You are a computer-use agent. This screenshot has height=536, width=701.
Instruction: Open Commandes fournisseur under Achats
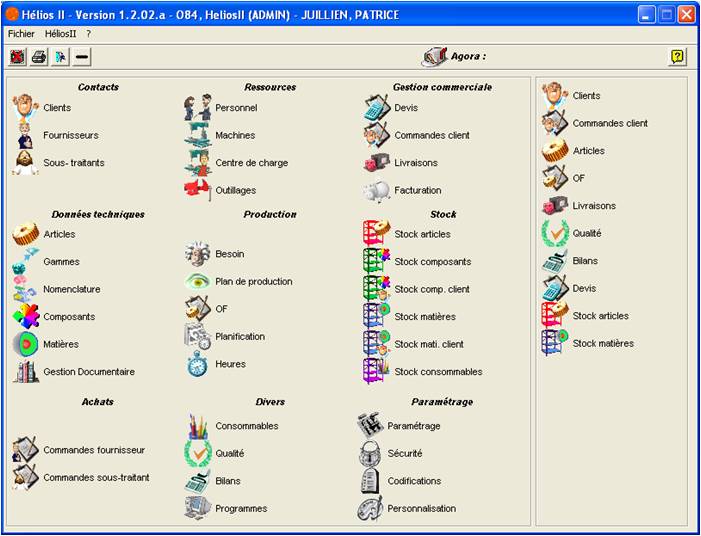tap(94, 450)
